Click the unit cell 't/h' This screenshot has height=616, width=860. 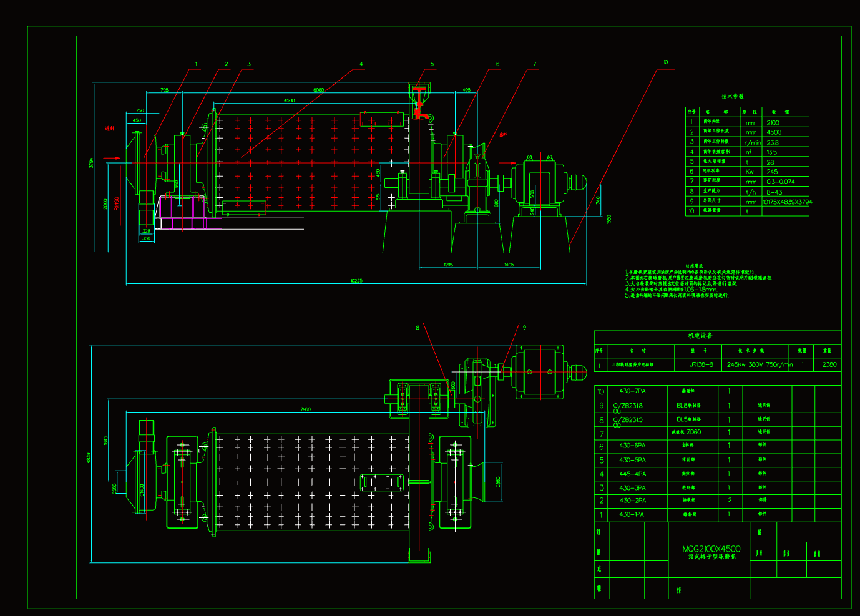click(751, 192)
